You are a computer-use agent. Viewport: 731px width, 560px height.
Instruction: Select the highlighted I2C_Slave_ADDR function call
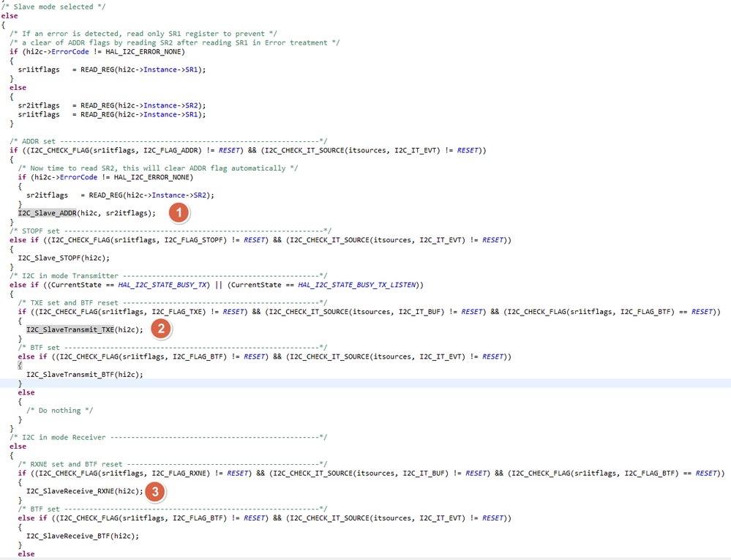48,212
